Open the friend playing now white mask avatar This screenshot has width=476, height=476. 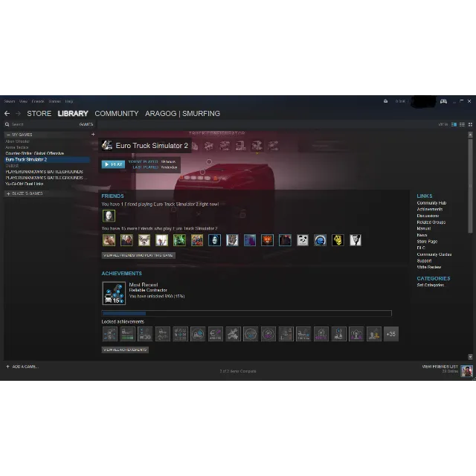(x=109, y=216)
